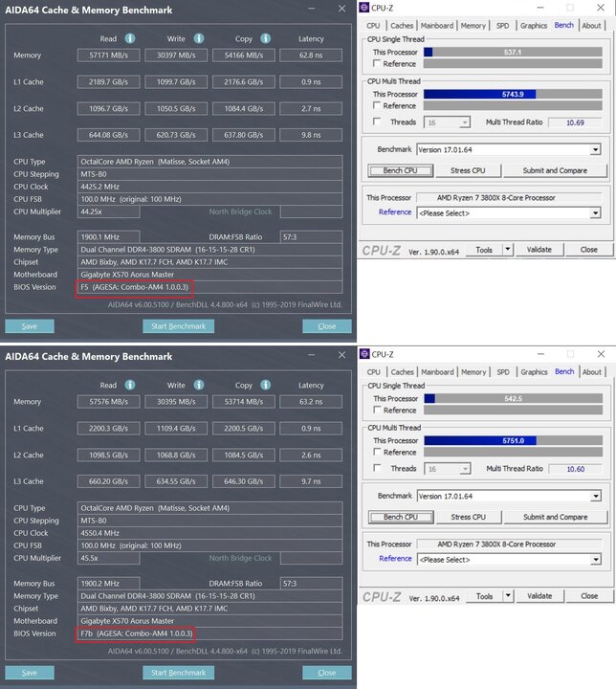
Task: Click Close button in top AIDA64 window
Action: click(x=327, y=326)
